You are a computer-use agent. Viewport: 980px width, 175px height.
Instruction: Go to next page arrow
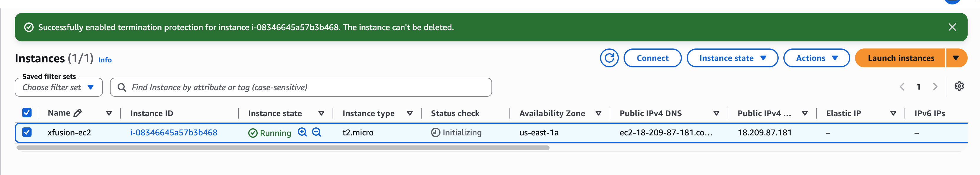tap(935, 87)
